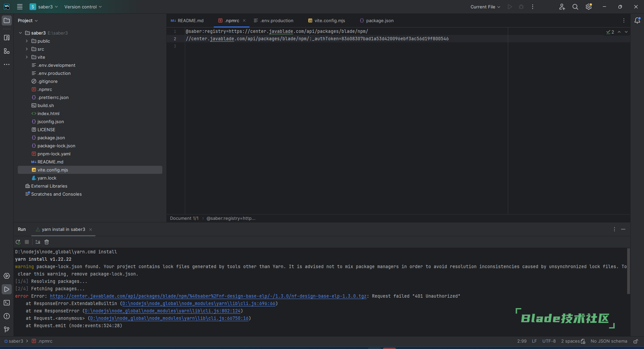Expand the vite folder
The width and height of the screenshot is (644, 349).
(x=27, y=57)
